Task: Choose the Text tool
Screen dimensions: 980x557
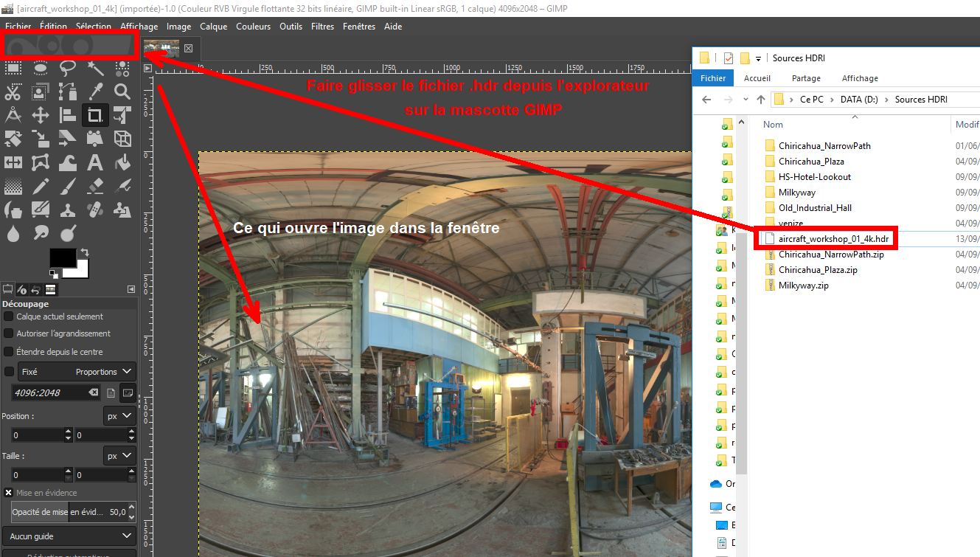Action: (95, 162)
